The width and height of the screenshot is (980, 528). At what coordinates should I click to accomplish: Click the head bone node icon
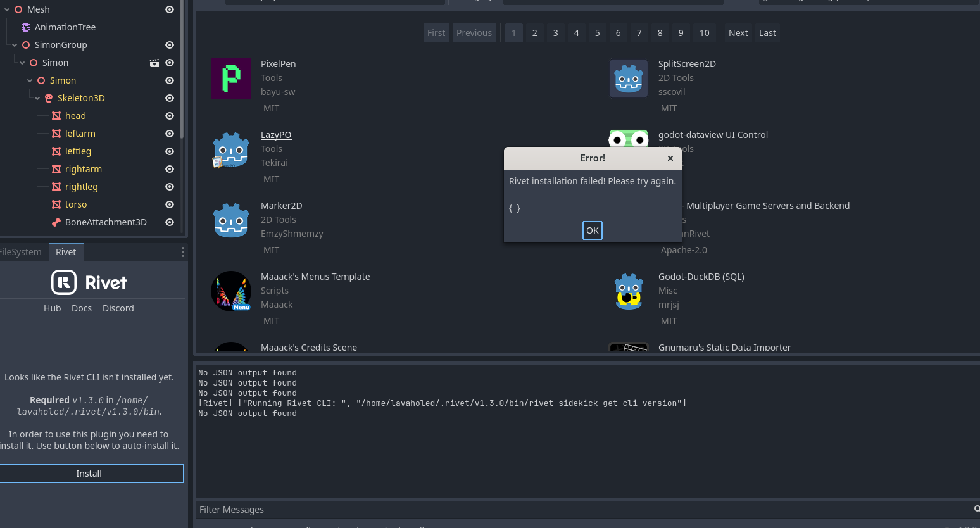[x=56, y=116]
